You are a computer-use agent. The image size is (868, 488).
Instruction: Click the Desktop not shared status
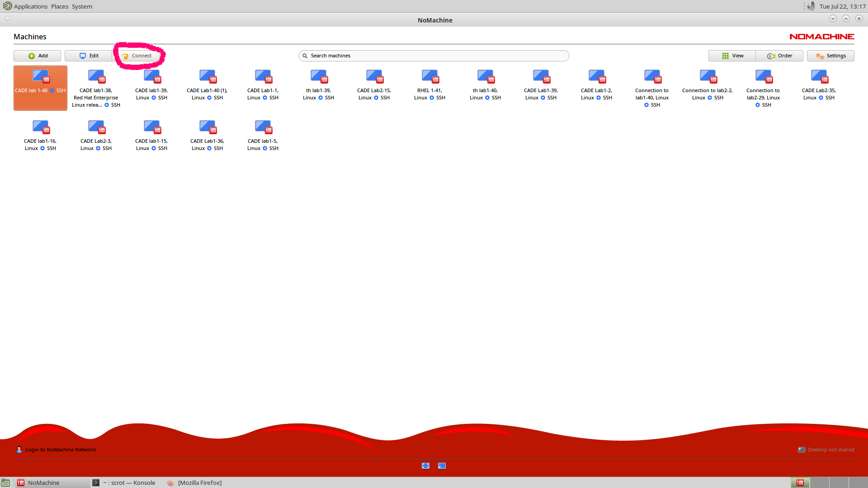point(826,450)
